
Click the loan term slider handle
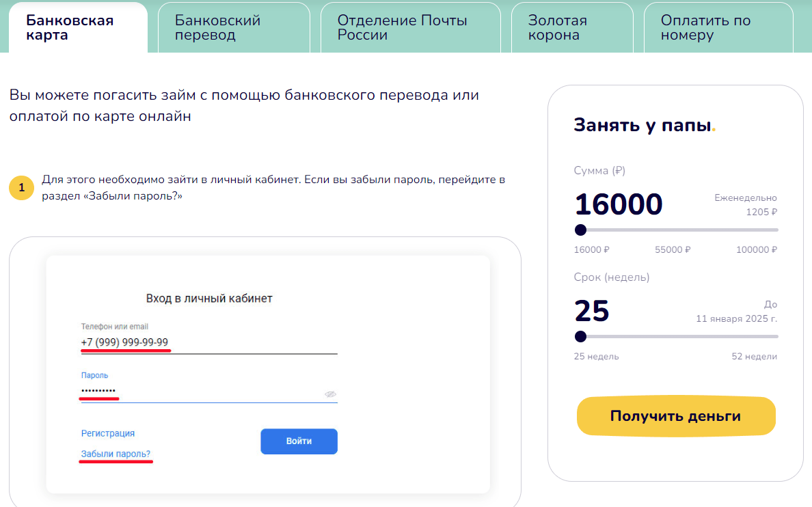580,337
